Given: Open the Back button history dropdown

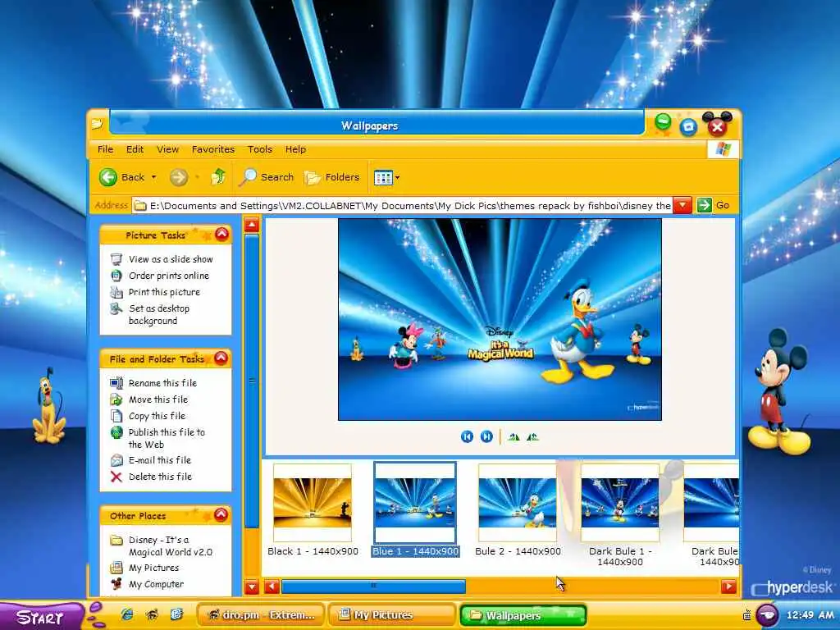Looking at the screenshot, I should (x=153, y=177).
